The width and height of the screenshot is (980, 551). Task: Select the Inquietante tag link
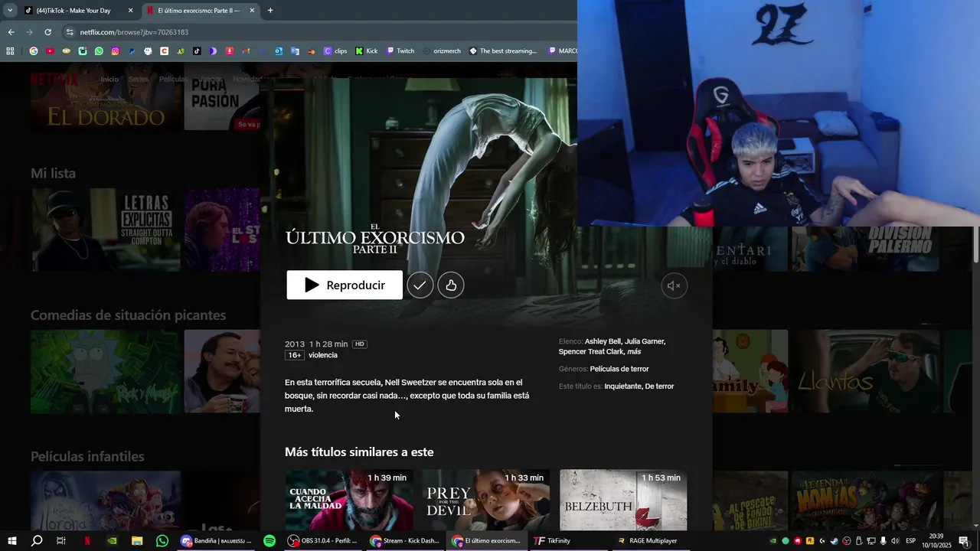(x=623, y=386)
